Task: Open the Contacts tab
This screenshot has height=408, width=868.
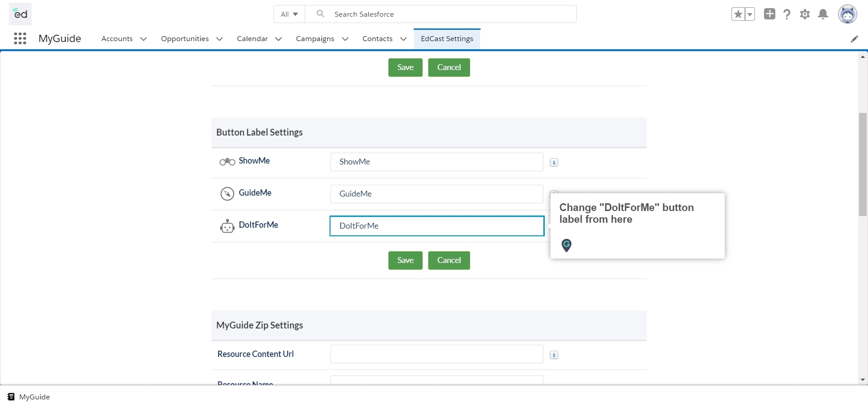Action: (377, 39)
